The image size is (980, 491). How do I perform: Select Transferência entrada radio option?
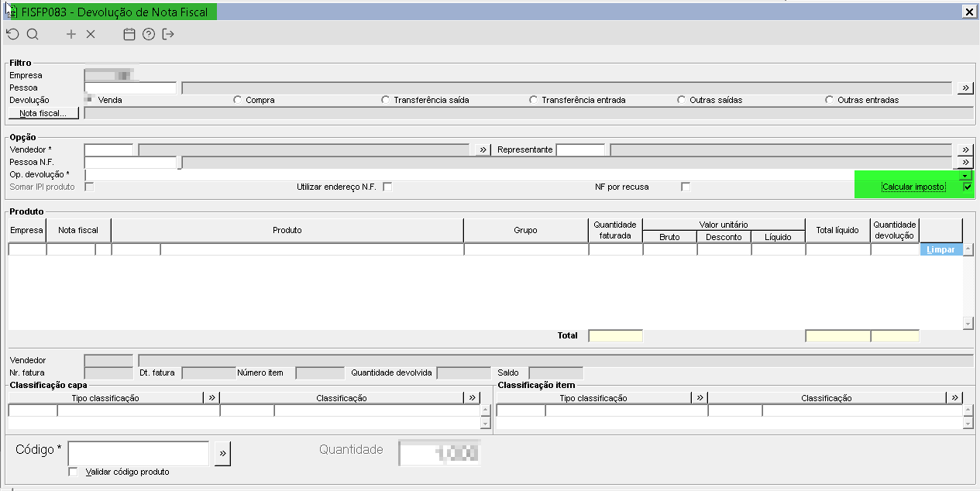533,100
